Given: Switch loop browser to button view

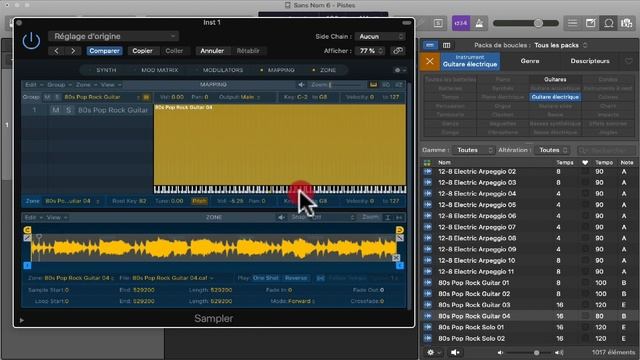Looking at the screenshot, I should [x=430, y=45].
